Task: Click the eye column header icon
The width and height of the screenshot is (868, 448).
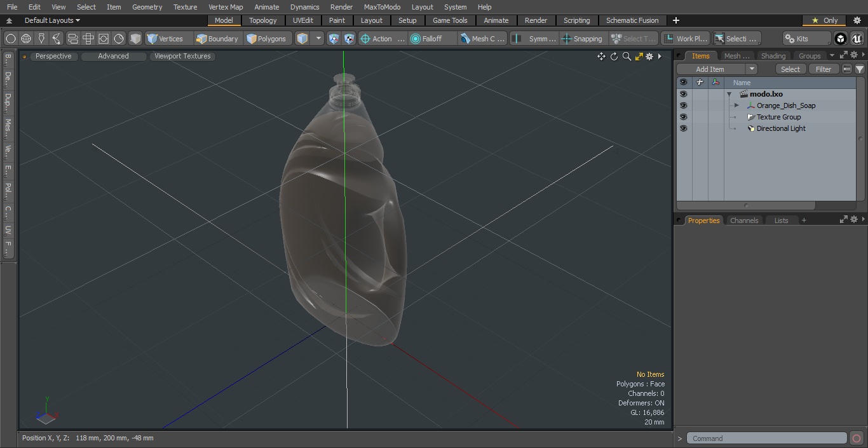Action: coord(683,83)
